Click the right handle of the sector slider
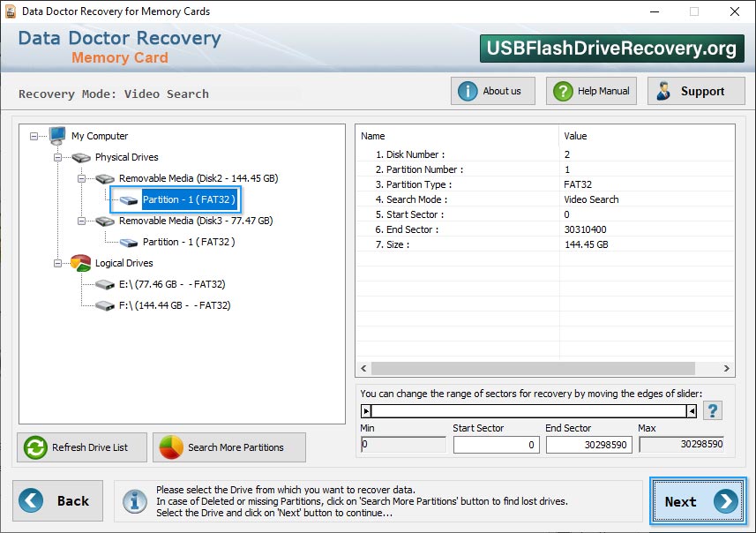The width and height of the screenshot is (756, 533). [692, 411]
